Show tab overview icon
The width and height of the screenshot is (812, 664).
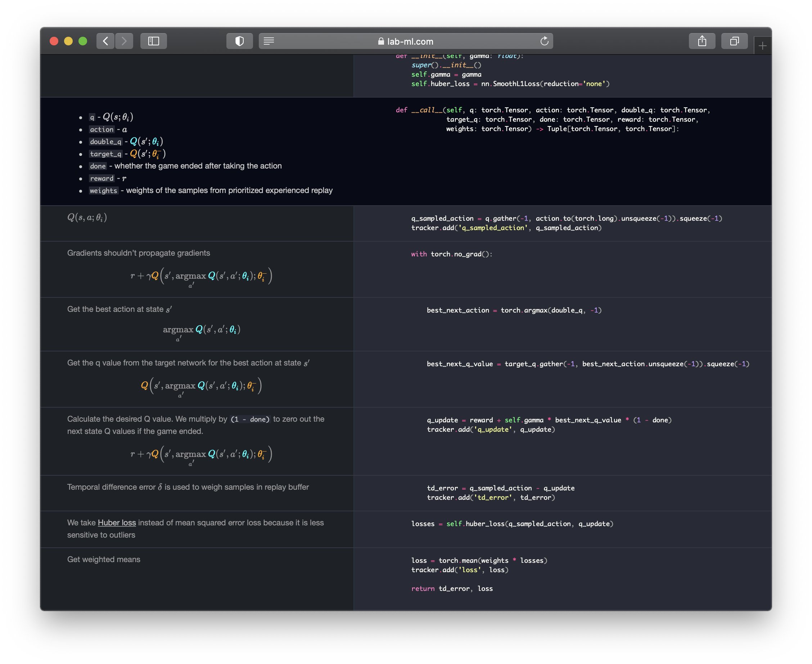(x=734, y=41)
